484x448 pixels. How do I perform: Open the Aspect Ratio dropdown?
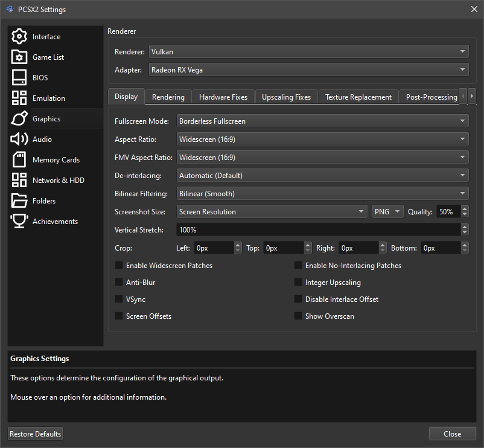[322, 139]
